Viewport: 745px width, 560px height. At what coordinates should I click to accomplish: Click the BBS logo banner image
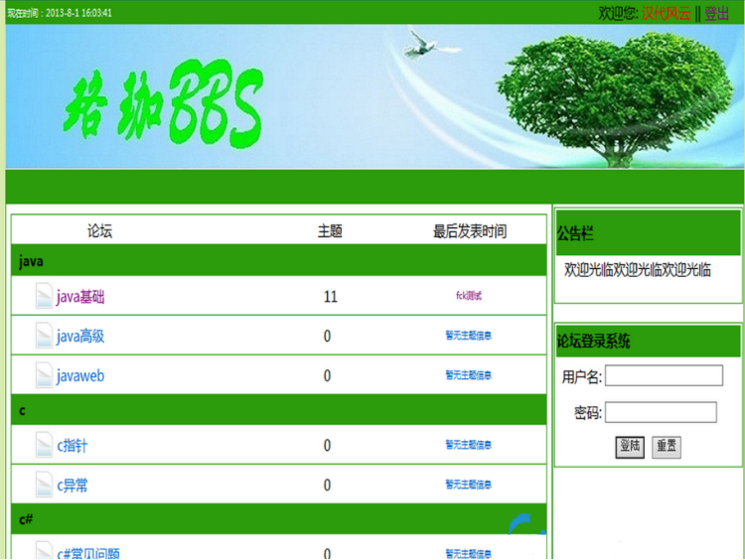(x=374, y=96)
